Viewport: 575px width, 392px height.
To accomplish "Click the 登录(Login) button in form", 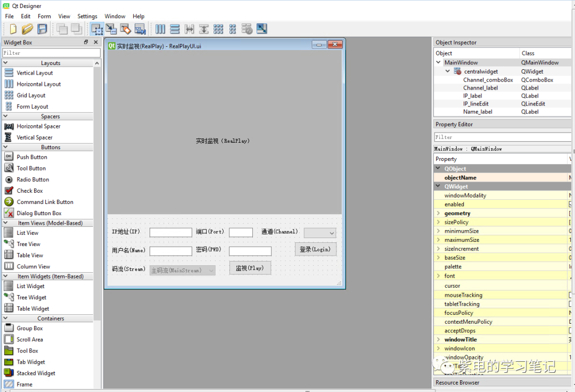I will coord(315,249).
